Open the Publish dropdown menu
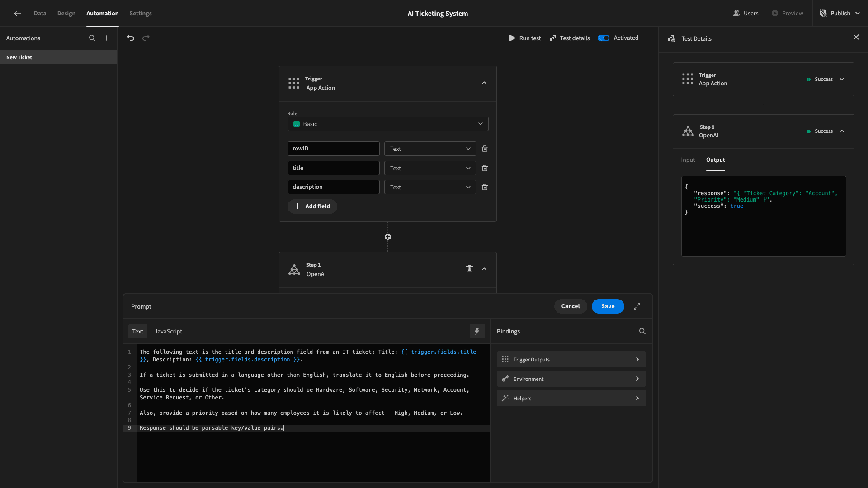The height and width of the screenshot is (488, 868). [x=840, y=14]
